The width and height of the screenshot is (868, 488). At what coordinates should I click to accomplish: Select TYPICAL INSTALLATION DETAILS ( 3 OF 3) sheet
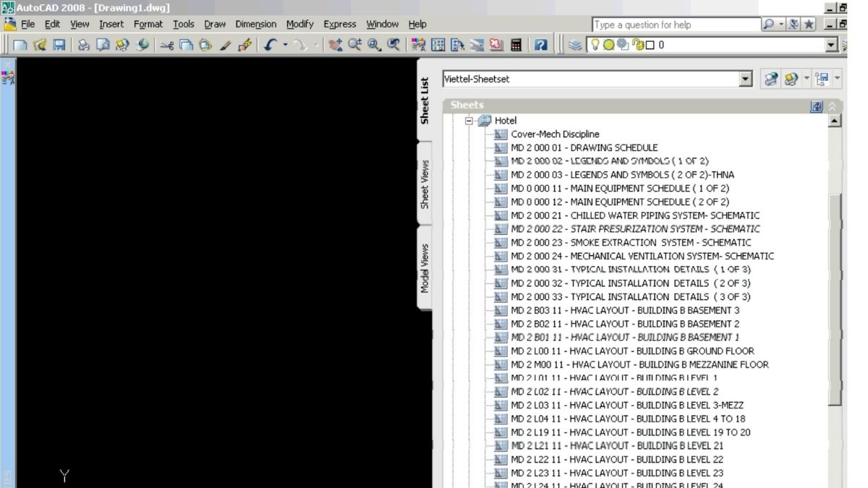631,297
